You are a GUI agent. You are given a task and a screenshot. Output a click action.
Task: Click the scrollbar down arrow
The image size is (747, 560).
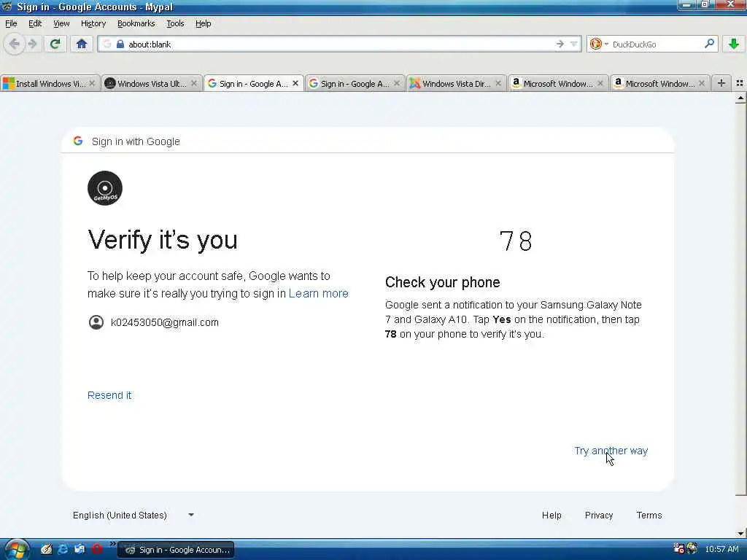coord(740,533)
